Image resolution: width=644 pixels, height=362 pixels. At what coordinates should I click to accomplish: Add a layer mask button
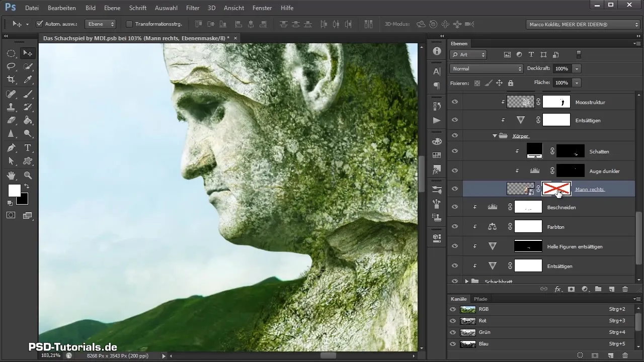click(x=571, y=289)
